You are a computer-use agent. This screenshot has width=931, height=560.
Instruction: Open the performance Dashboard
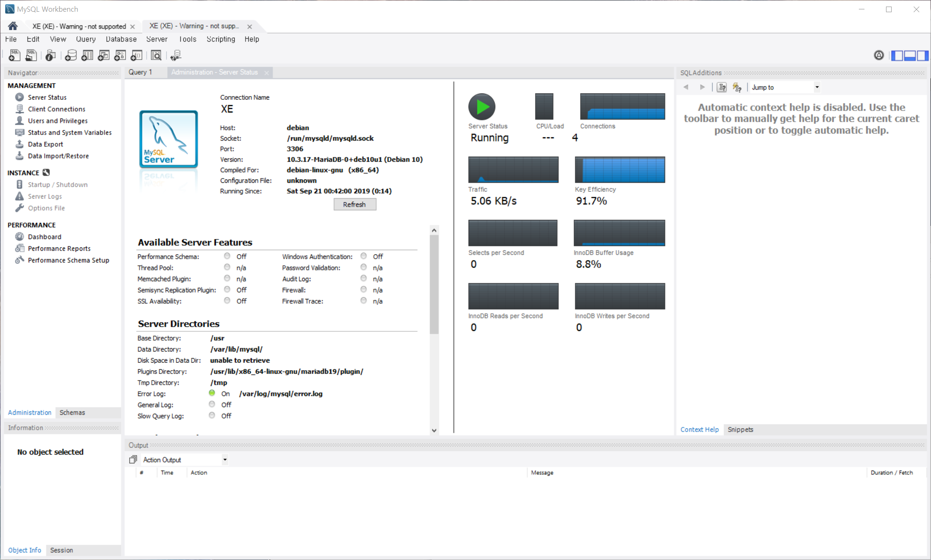pyautogui.click(x=44, y=237)
